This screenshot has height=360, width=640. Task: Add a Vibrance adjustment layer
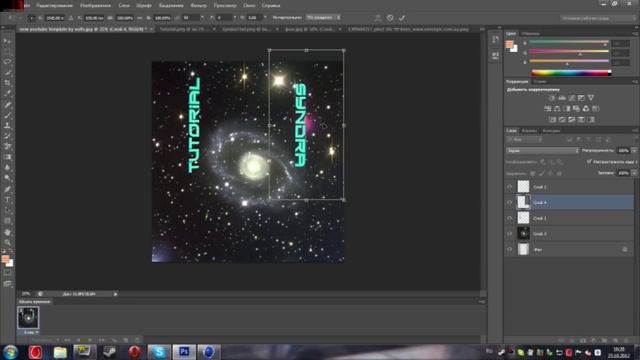(591, 98)
